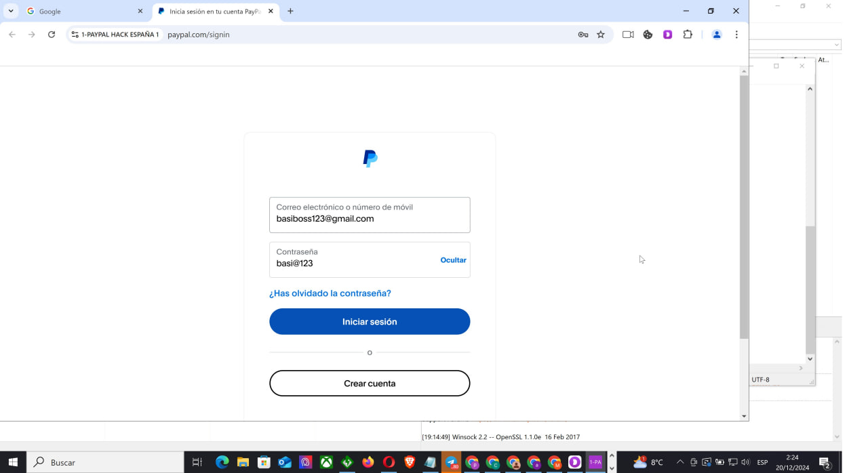Open the cookie extension icon
Image resolution: width=868 pixels, height=473 pixels.
point(648,35)
